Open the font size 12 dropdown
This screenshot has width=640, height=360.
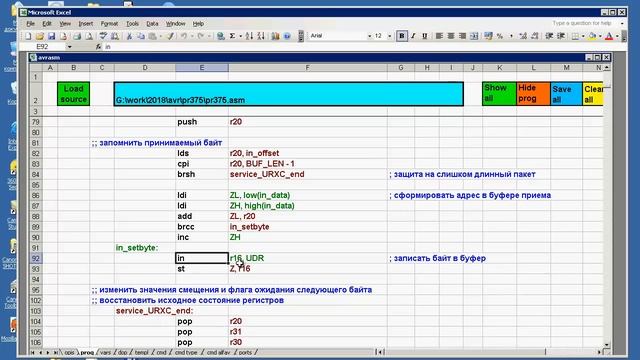point(389,36)
